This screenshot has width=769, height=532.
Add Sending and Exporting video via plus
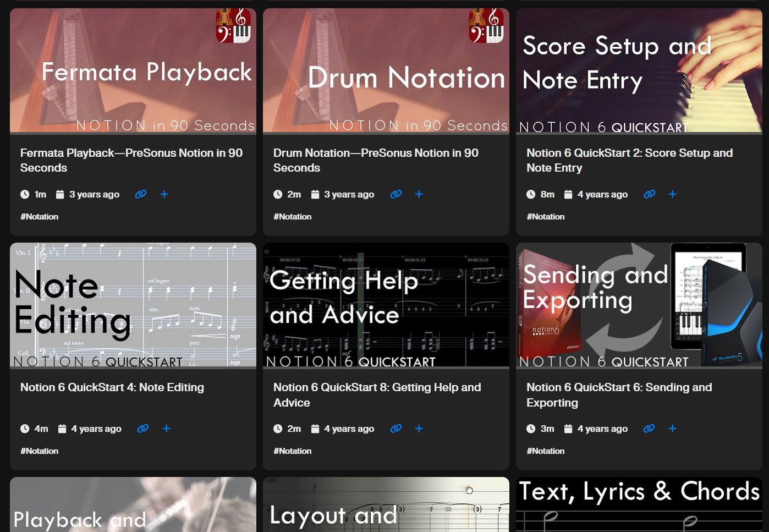[672, 429]
